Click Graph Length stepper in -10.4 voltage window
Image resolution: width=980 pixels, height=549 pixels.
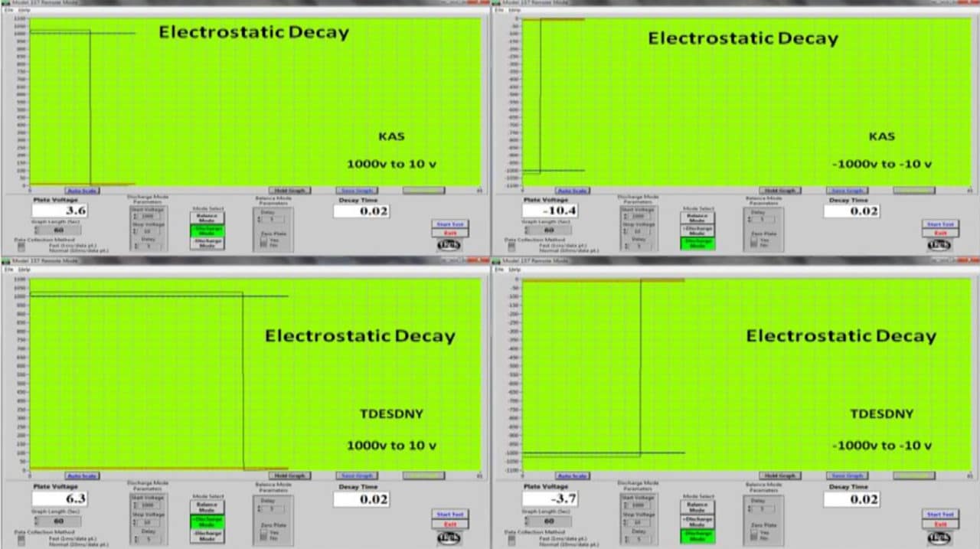coord(525,230)
